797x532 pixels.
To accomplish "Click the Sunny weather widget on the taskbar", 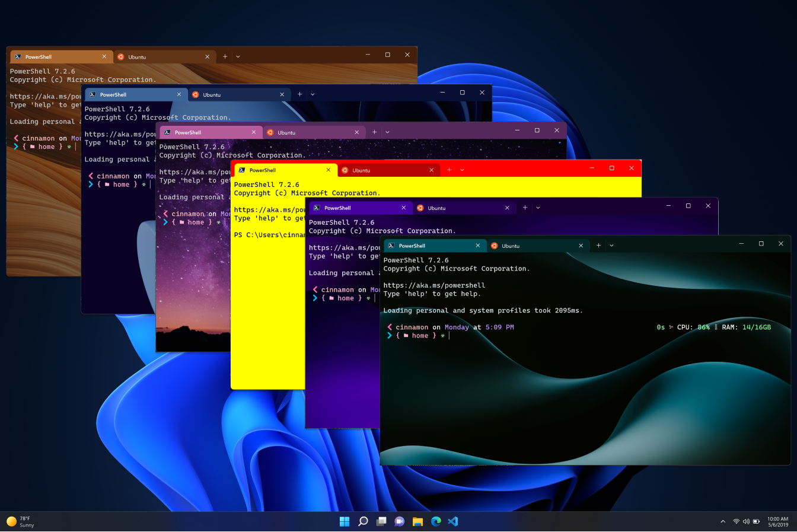I will [21, 521].
